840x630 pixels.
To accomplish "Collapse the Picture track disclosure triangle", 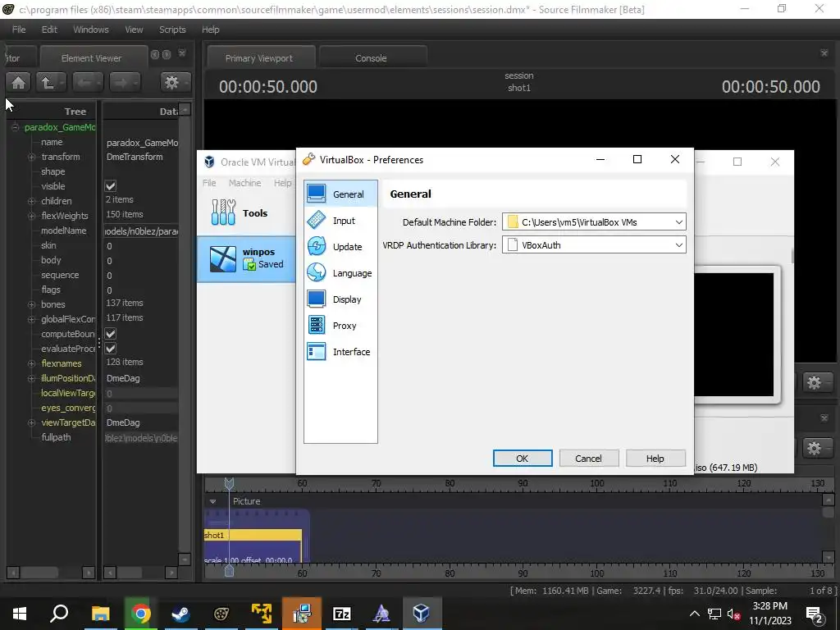I will (212, 501).
